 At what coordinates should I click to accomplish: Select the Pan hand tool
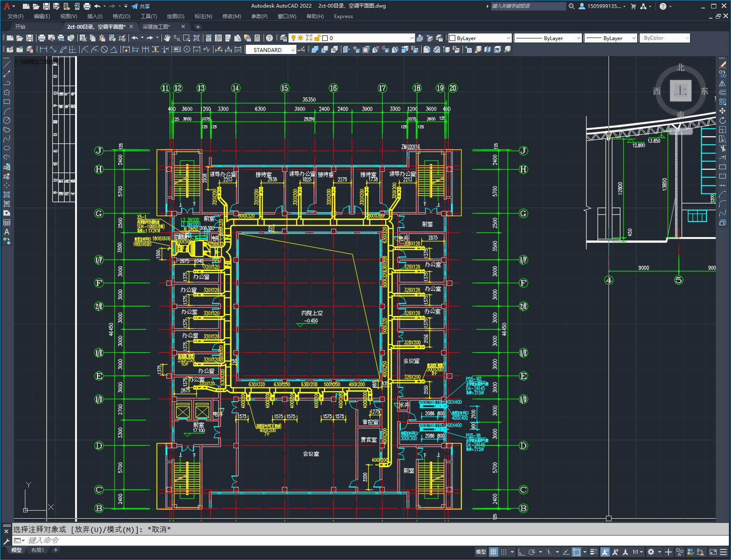[168, 38]
